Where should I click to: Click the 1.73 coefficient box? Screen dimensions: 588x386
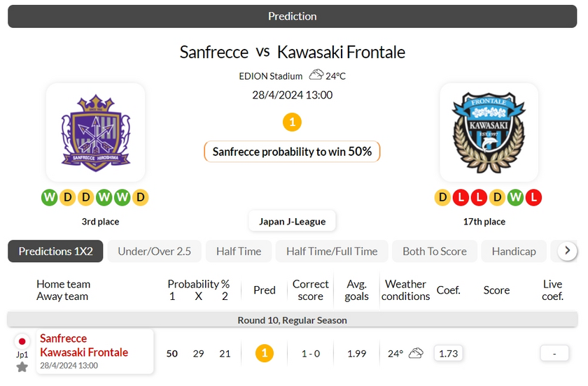449,353
